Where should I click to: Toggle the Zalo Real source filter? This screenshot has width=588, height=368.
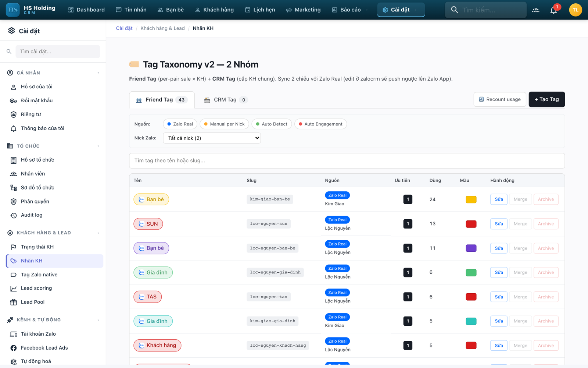tap(180, 124)
